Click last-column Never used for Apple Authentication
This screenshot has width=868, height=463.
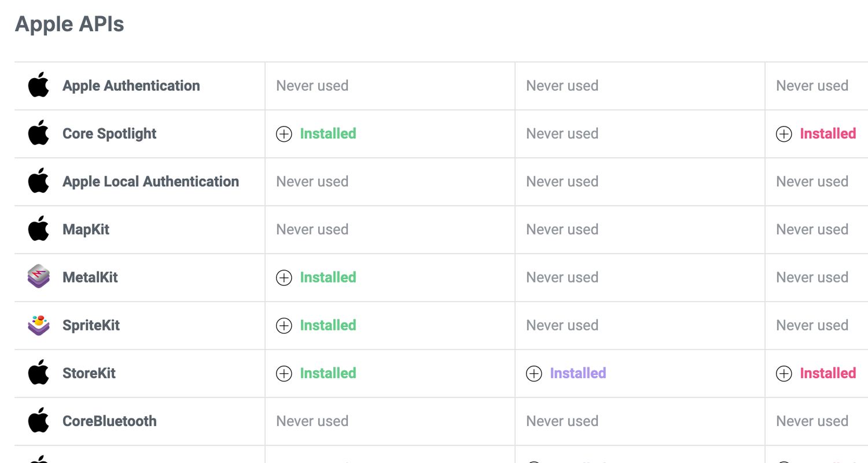(812, 86)
